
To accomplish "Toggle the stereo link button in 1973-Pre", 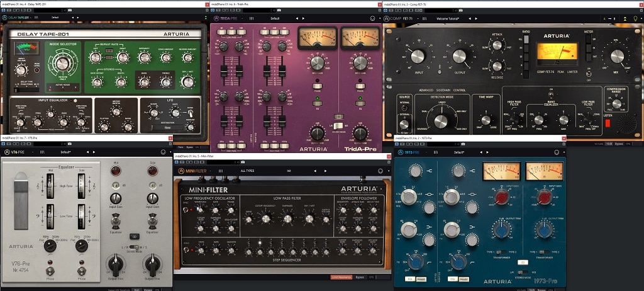I will [x=523, y=262].
